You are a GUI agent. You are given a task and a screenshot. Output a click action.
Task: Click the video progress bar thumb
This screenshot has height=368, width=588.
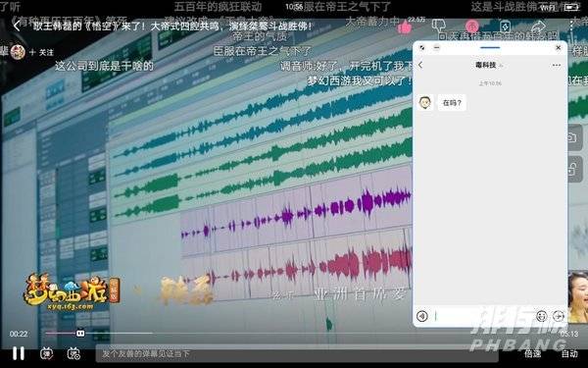click(80, 334)
